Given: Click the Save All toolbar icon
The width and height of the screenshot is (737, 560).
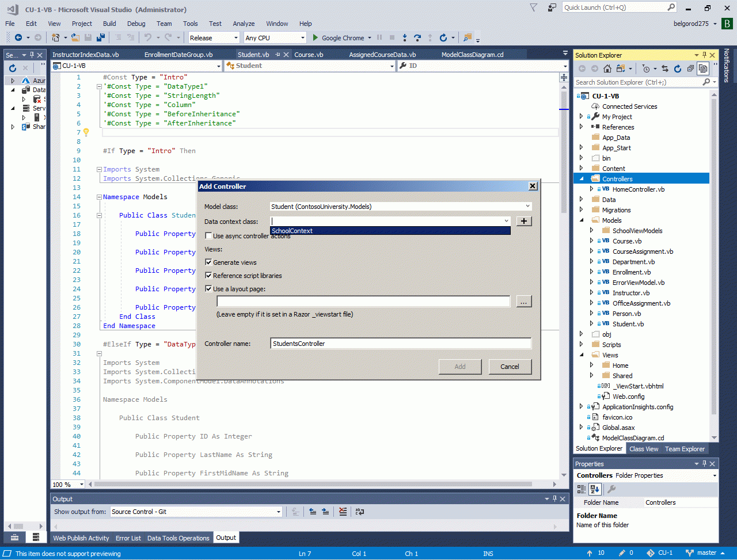Looking at the screenshot, I should point(101,38).
